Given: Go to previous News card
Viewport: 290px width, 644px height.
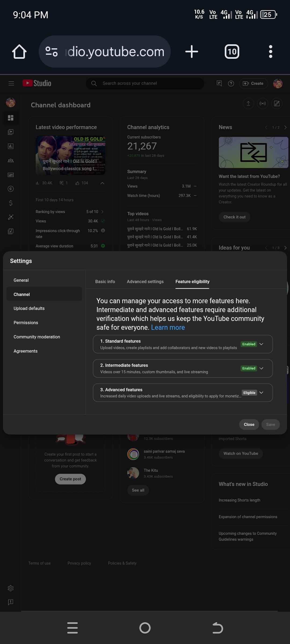Looking at the screenshot, I should pos(266,127).
